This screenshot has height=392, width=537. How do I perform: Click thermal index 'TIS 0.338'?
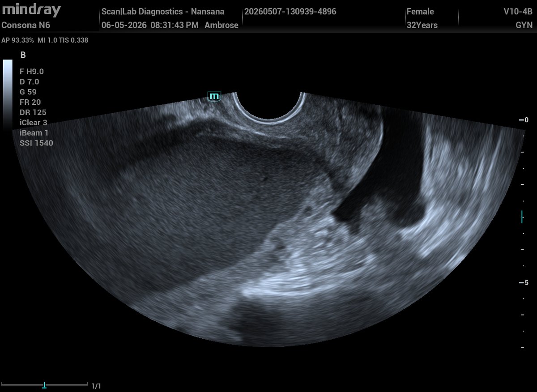point(74,40)
